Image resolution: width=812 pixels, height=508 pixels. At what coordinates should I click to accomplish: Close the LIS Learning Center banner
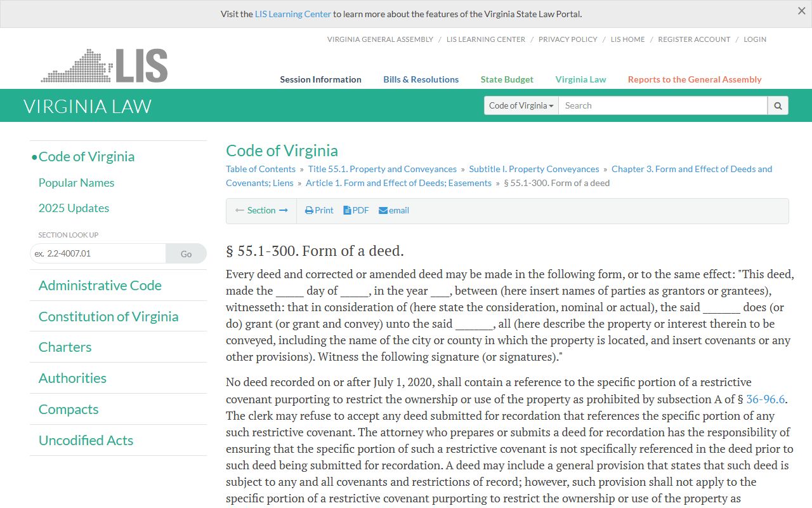(801, 11)
